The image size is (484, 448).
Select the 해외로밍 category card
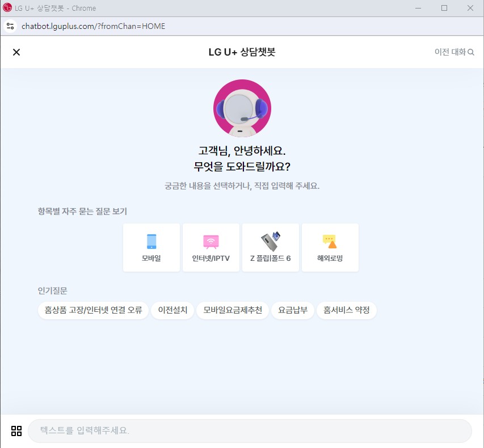(330, 247)
